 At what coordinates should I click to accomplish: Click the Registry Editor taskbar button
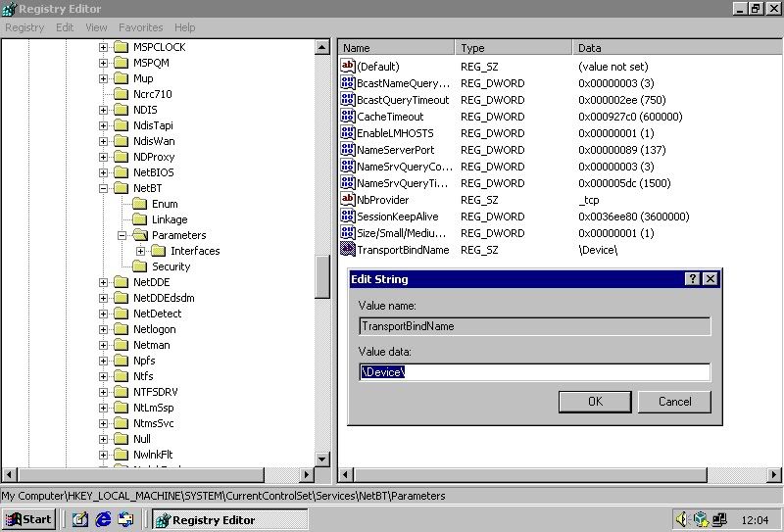(229, 520)
